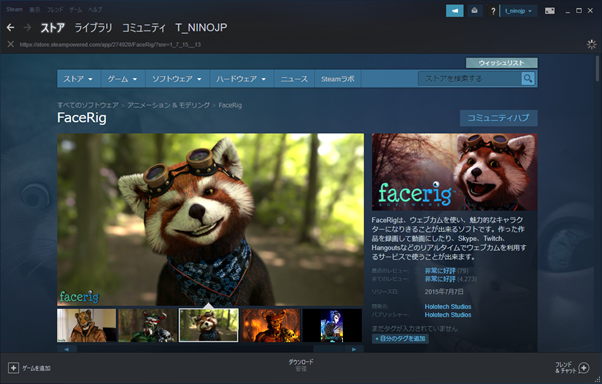Select the red panda thumbnail
Viewport: 602px width, 384px height.
point(209,325)
